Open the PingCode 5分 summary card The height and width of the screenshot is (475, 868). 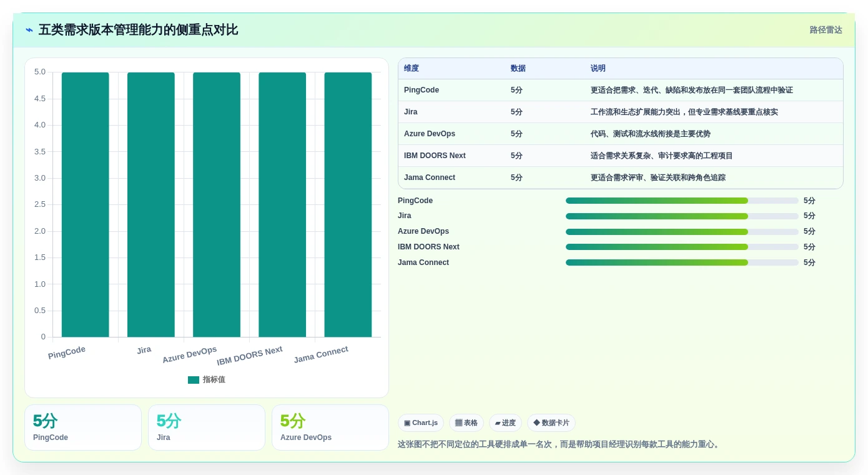tap(83, 427)
